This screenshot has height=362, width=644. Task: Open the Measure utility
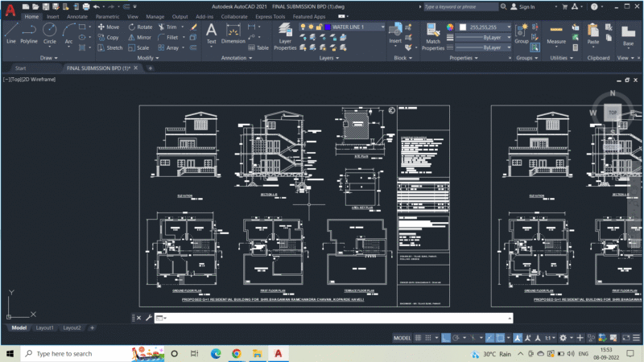556,33
